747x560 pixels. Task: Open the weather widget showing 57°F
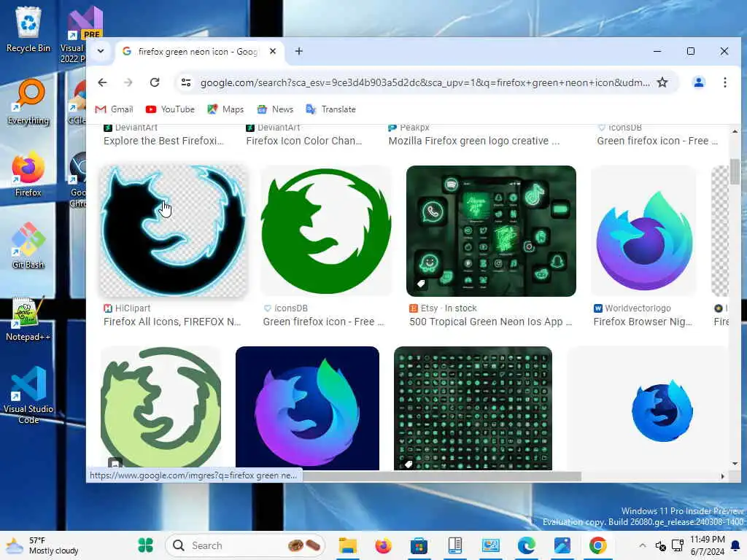point(43,545)
